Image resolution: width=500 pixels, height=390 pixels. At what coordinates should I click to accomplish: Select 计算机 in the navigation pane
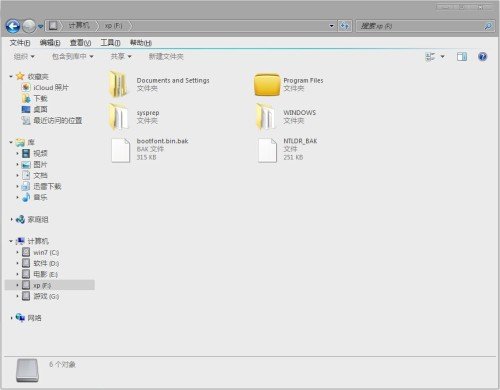pyautogui.click(x=38, y=241)
